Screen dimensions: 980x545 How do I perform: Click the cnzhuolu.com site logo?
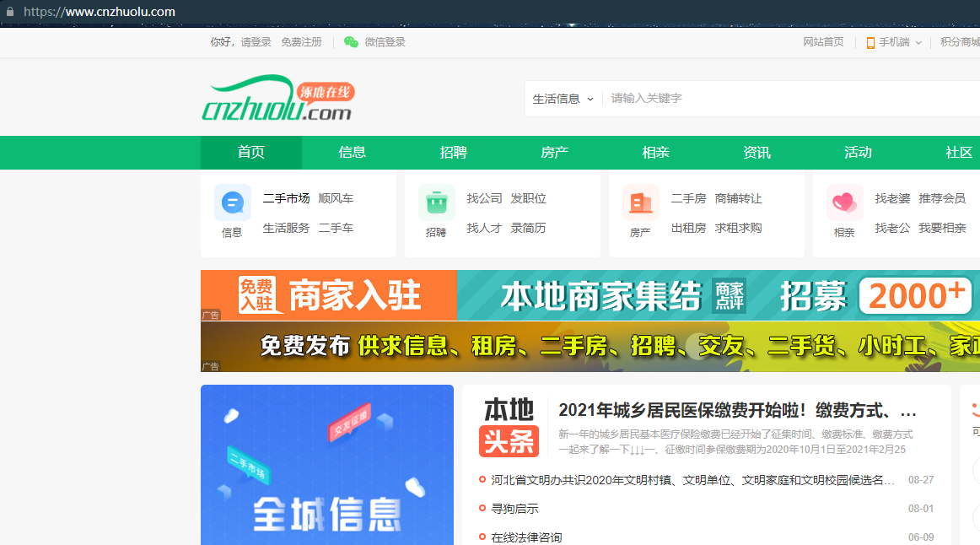click(x=277, y=99)
